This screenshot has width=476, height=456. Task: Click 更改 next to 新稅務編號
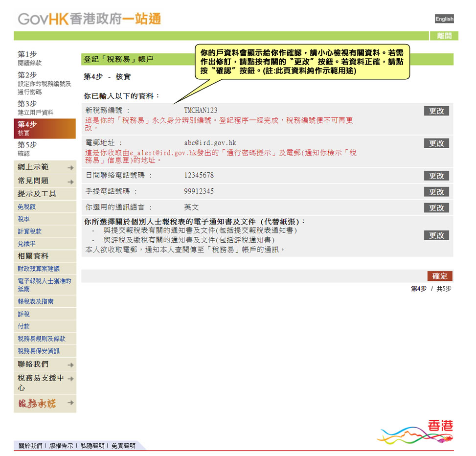(436, 111)
